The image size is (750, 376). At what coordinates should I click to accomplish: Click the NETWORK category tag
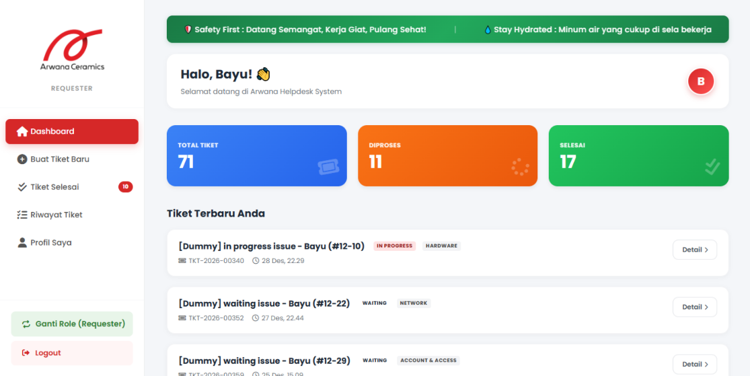click(x=414, y=303)
